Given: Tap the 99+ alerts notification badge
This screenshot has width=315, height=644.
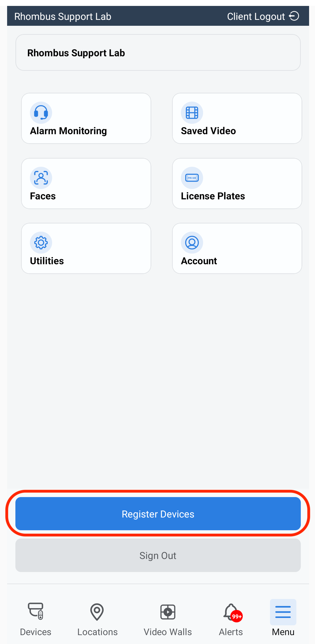Looking at the screenshot, I should [237, 616].
